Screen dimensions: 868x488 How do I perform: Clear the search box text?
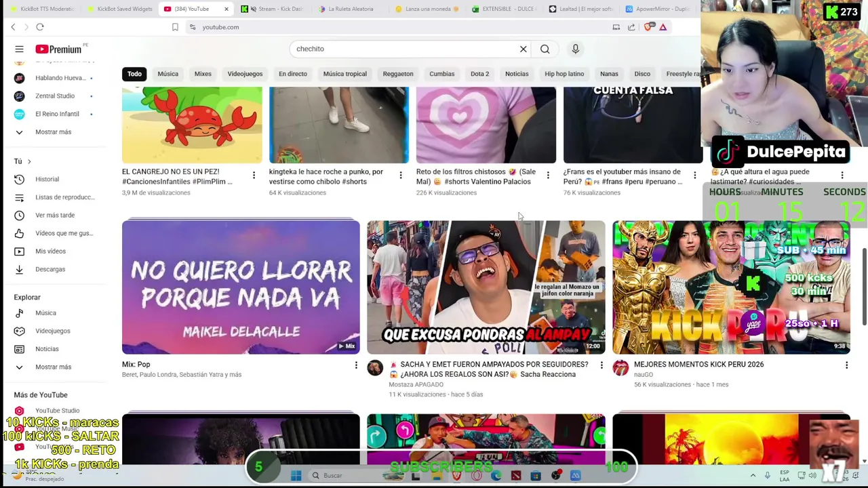523,49
